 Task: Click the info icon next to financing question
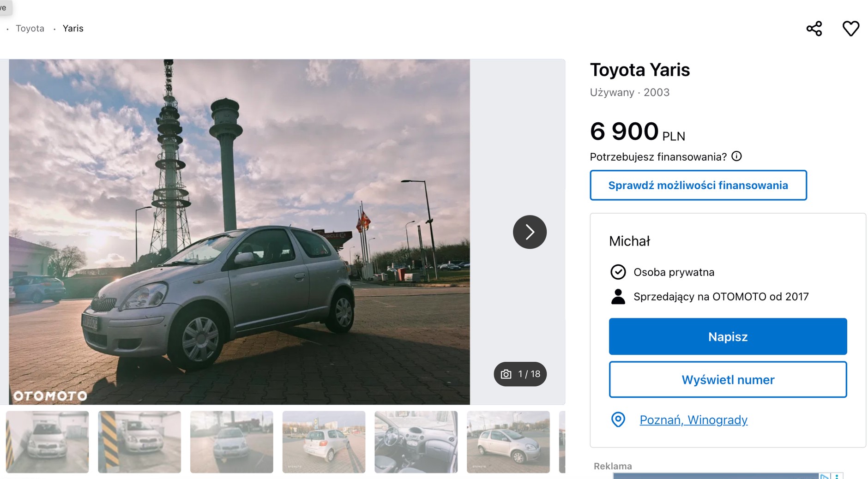pos(737,156)
